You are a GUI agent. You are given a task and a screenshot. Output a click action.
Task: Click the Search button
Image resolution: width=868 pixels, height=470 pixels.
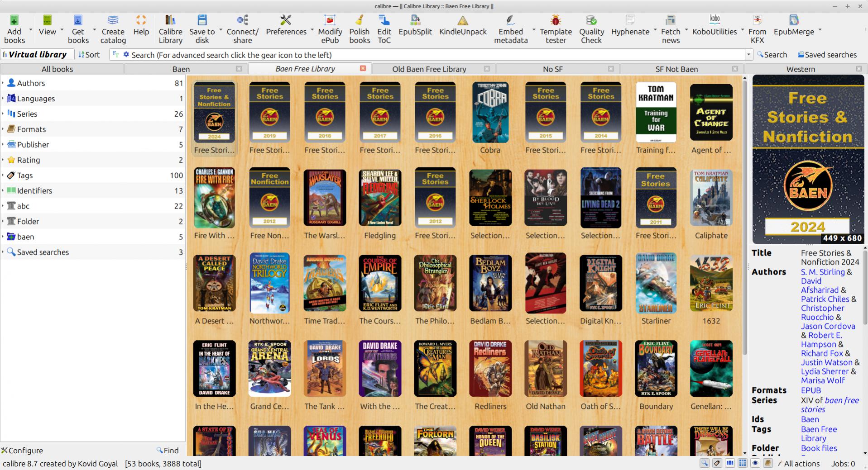tap(772, 55)
